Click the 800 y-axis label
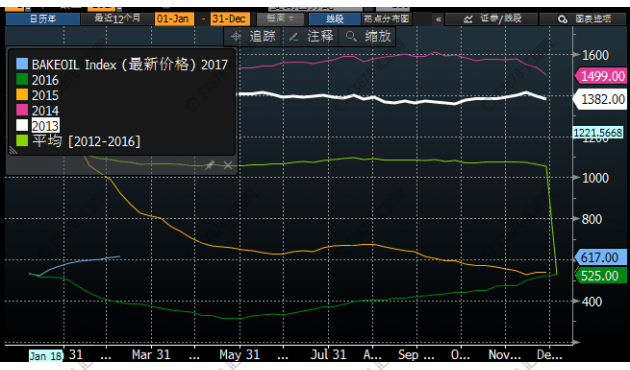 pos(592,219)
